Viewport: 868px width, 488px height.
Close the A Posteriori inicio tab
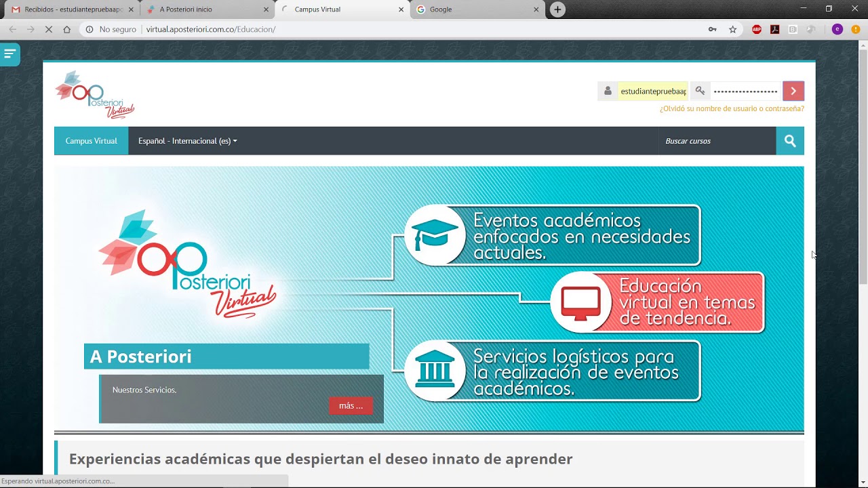[266, 9]
